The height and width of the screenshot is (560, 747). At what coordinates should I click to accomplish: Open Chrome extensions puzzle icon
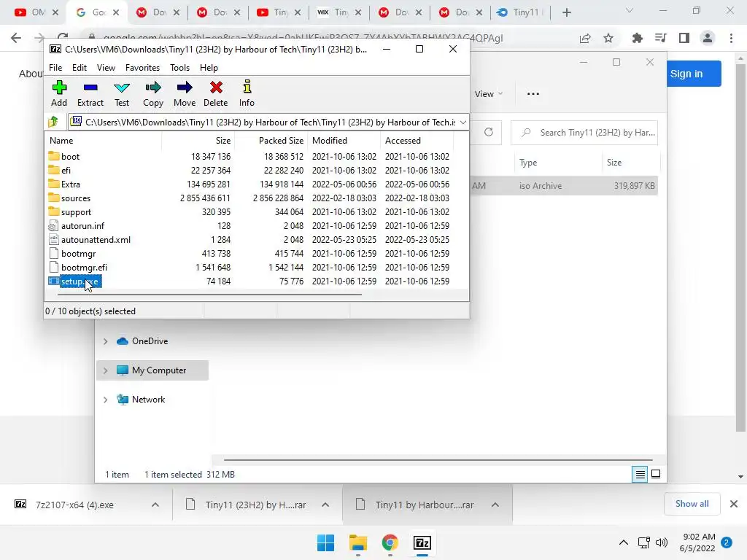pos(637,38)
